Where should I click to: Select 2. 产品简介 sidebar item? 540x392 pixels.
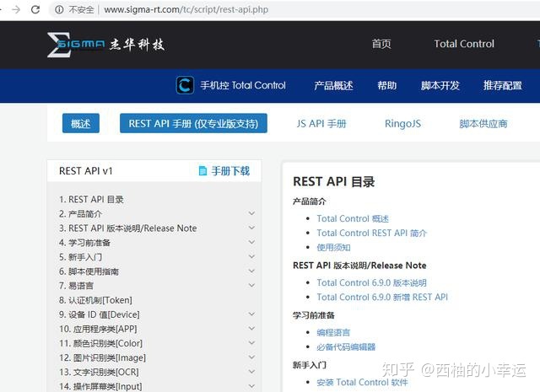80,214
